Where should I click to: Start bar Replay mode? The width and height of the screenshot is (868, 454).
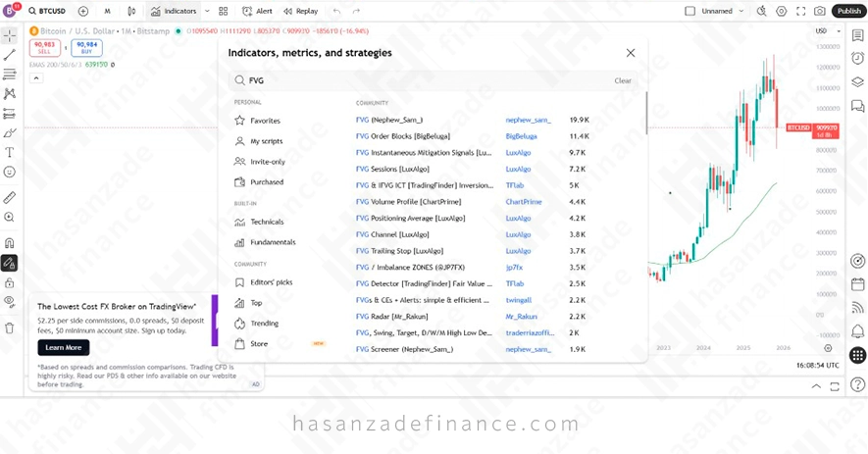click(300, 11)
